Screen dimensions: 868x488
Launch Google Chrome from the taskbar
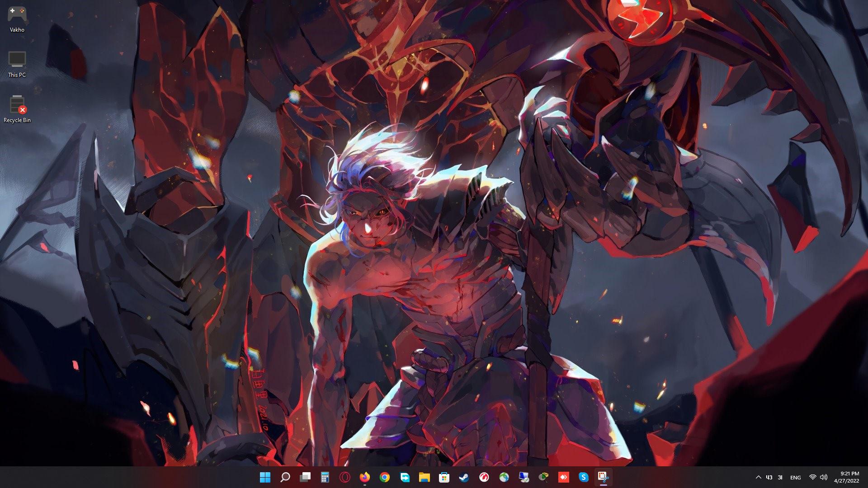click(x=385, y=477)
